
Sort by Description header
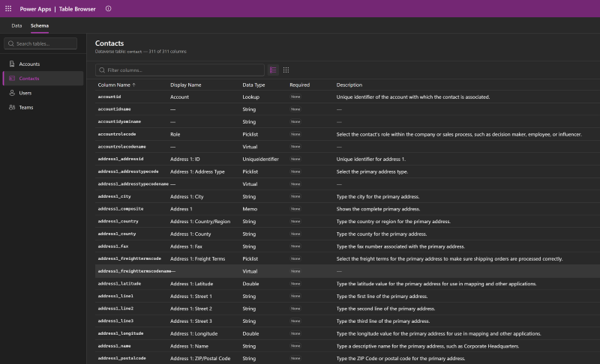point(349,85)
